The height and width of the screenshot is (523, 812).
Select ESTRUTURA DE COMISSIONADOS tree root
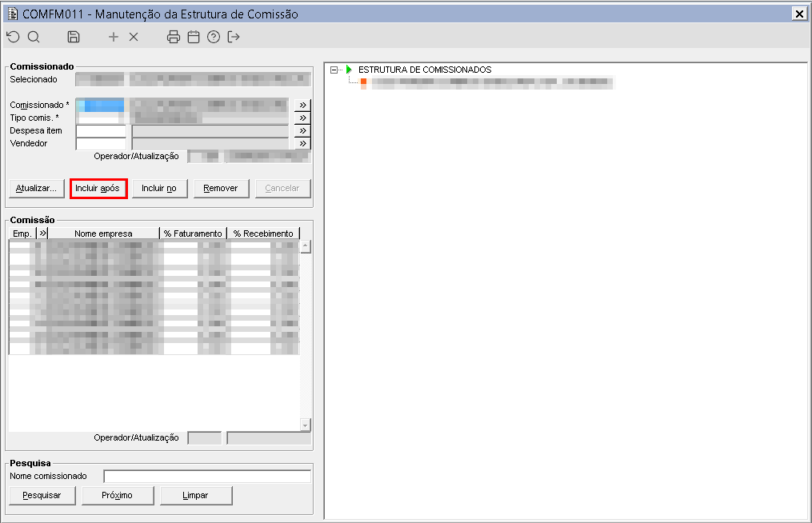pos(425,70)
